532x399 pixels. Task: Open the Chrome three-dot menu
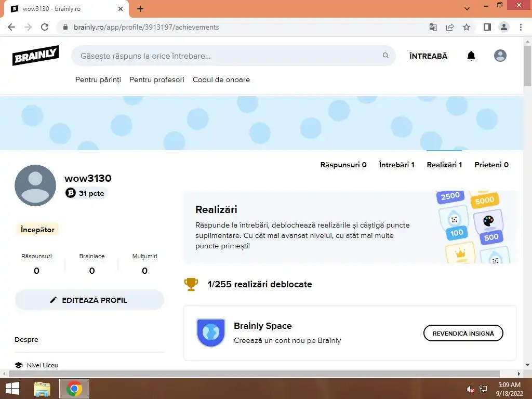pyautogui.click(x=521, y=27)
